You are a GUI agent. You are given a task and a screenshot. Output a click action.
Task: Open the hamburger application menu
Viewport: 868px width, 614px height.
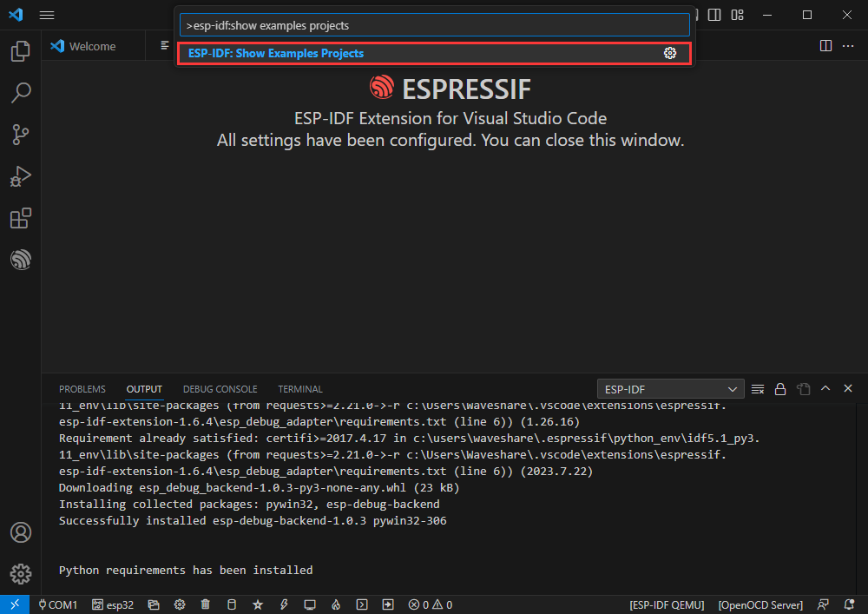point(47,15)
